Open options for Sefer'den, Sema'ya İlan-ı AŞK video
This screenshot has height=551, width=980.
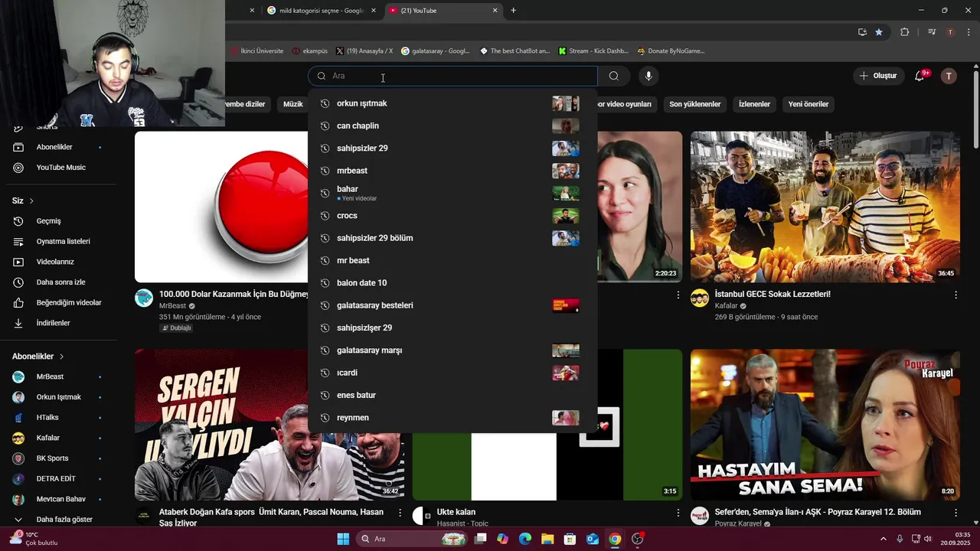(955, 512)
